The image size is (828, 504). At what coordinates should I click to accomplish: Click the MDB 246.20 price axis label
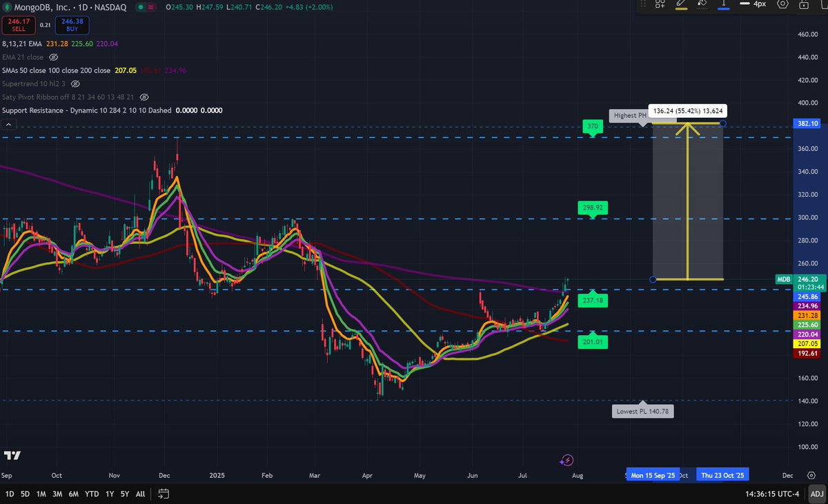(x=800, y=283)
